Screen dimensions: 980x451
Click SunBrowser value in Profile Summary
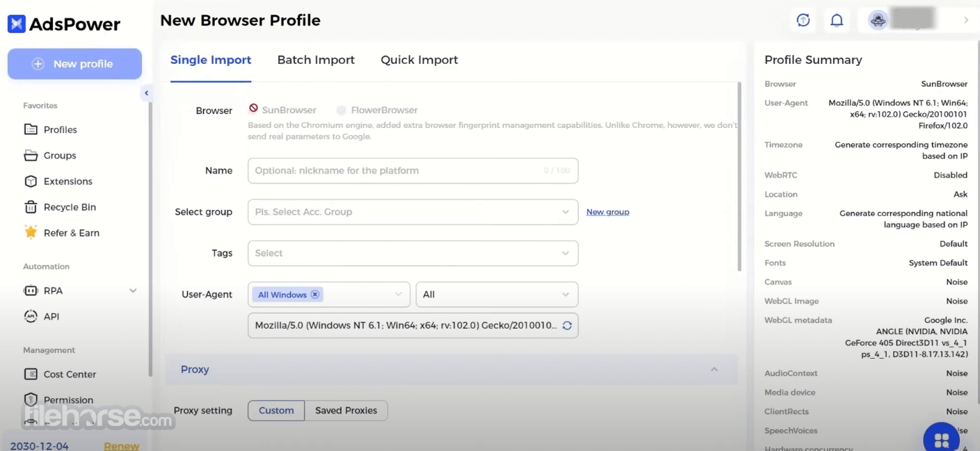(944, 84)
